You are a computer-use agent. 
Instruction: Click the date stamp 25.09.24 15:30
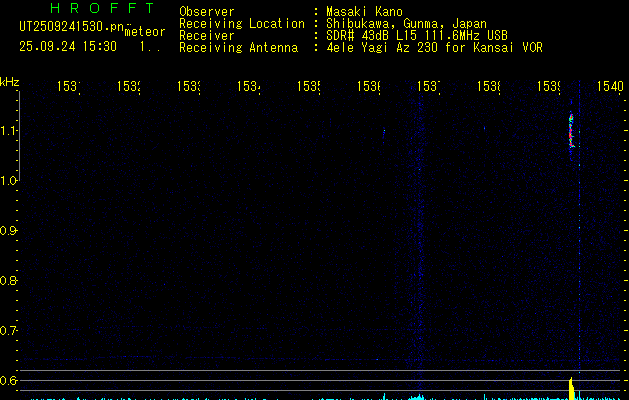tap(68, 46)
